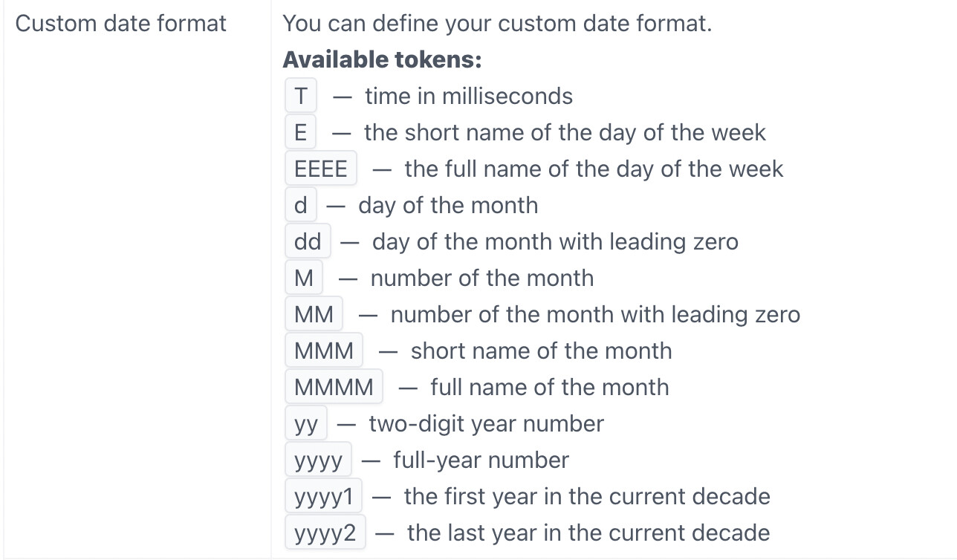Click "two-digit year number" description
The image size is (957, 560).
pos(486,424)
